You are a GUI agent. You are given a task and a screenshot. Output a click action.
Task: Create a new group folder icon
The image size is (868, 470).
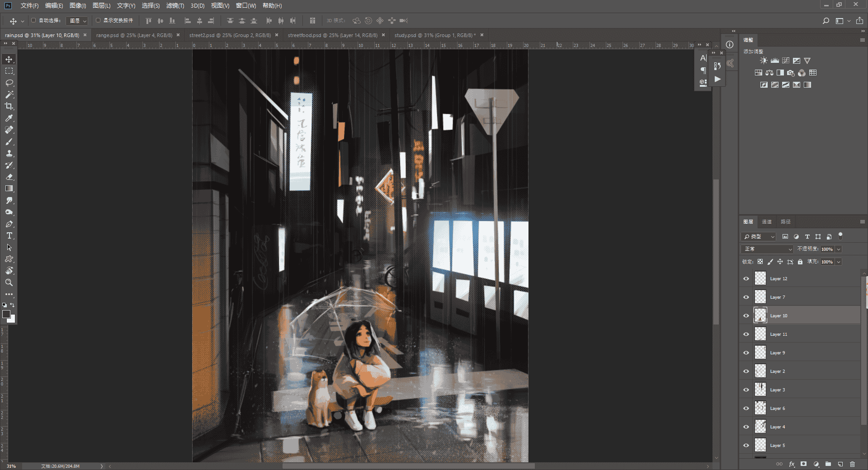pyautogui.click(x=828, y=464)
